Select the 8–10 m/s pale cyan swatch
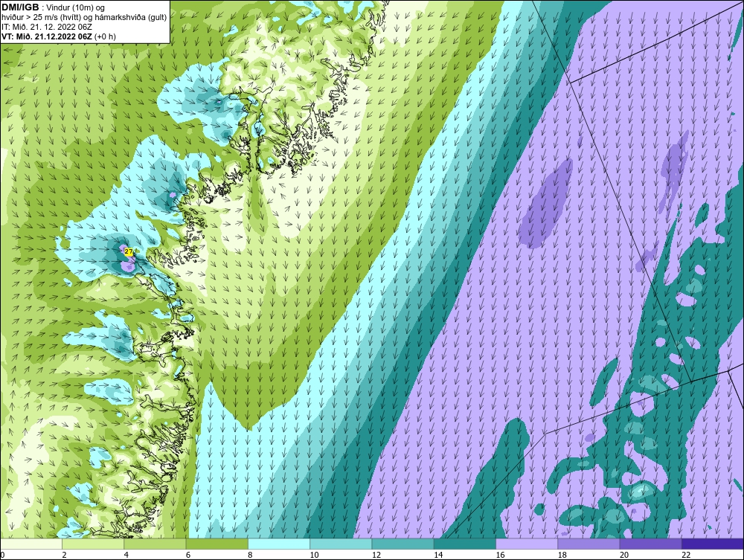The height and width of the screenshot is (560, 744). 279,544
